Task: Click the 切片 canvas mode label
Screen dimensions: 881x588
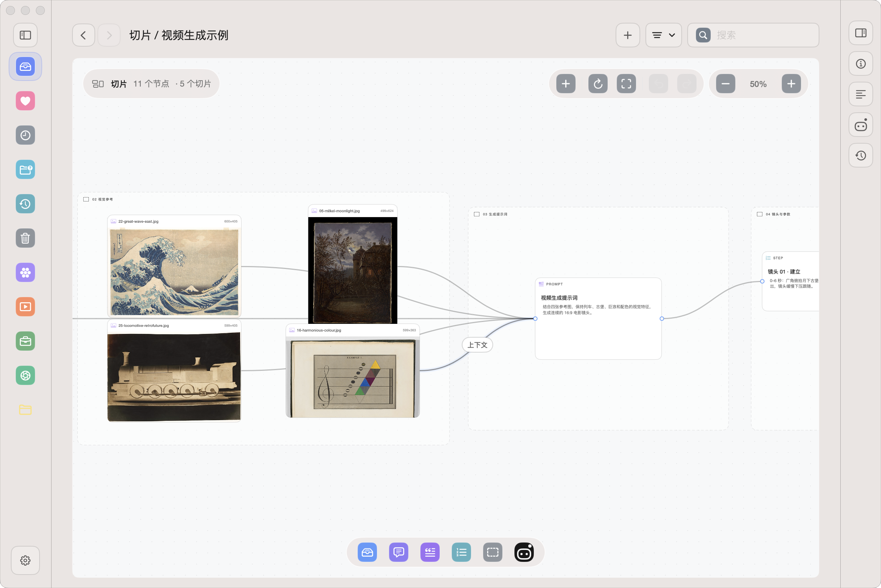Action: 119,84
